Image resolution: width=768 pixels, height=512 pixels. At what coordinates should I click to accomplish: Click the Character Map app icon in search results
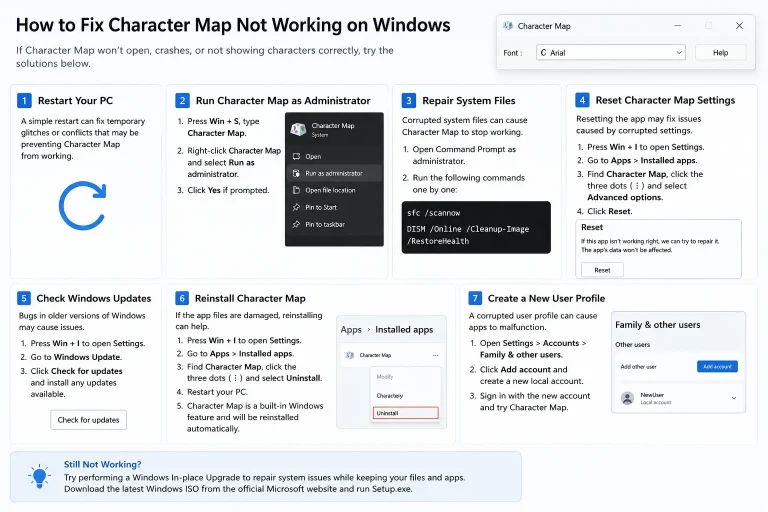tap(298, 129)
